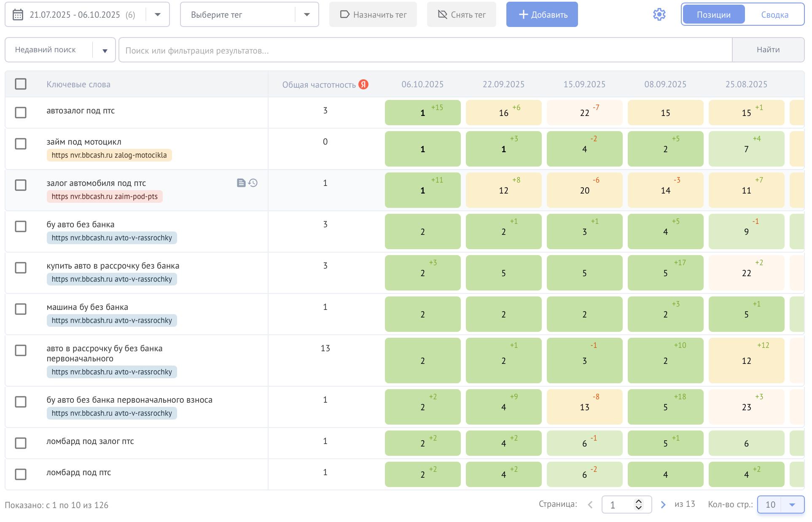Click the calendar icon in date range

point(18,15)
